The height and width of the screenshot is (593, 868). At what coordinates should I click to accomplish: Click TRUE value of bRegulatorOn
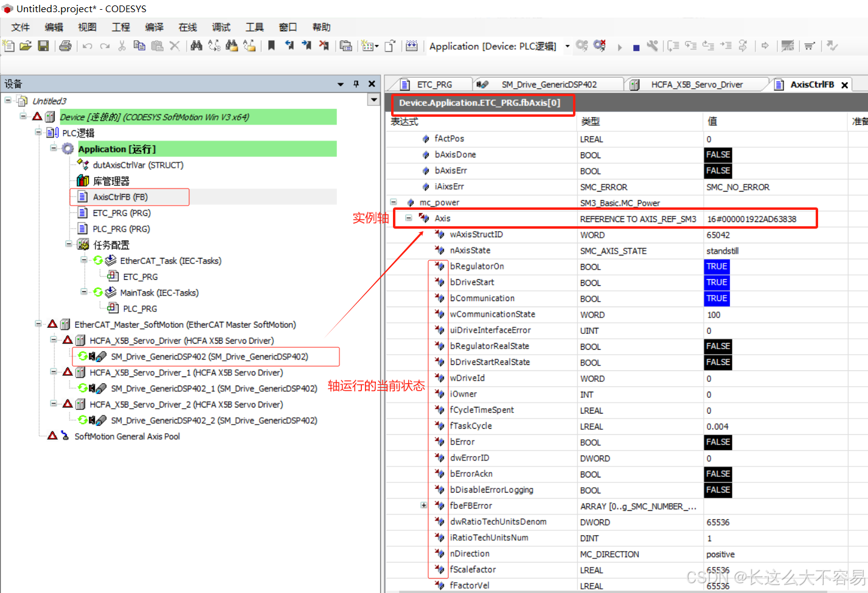point(717,266)
